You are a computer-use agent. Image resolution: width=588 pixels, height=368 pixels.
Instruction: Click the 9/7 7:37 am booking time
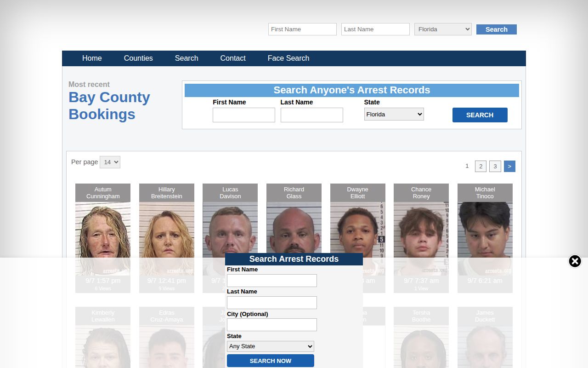(x=421, y=281)
